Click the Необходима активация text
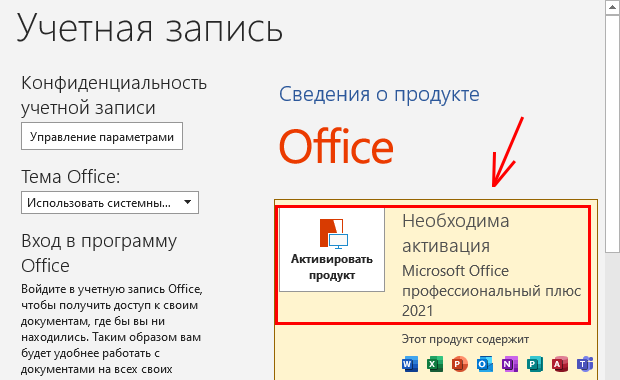Image resolution: width=620 pixels, height=380 pixels. [x=456, y=233]
